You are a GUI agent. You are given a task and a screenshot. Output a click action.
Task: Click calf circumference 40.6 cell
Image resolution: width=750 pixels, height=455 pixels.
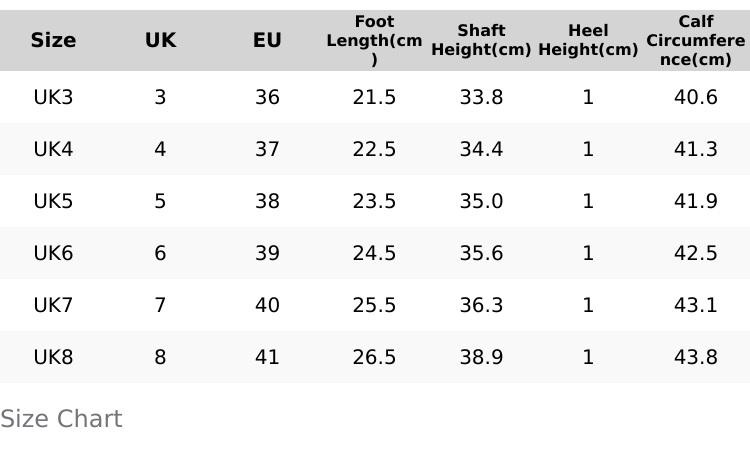[x=695, y=97]
